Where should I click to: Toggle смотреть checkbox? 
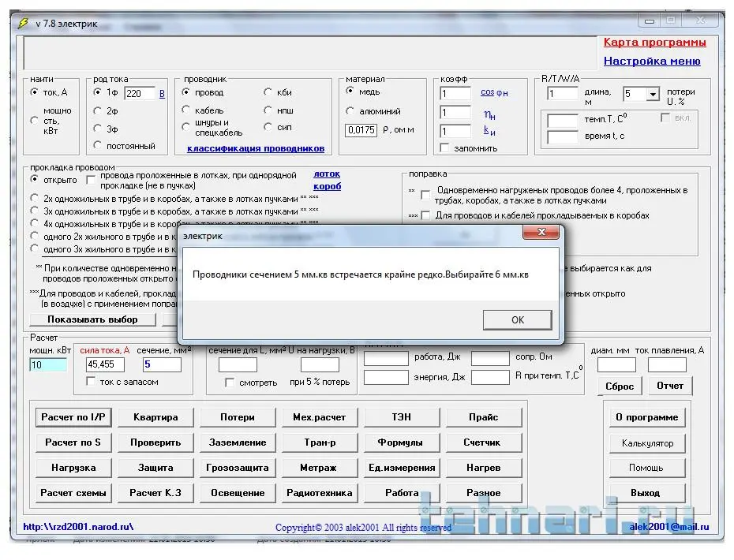(x=230, y=383)
